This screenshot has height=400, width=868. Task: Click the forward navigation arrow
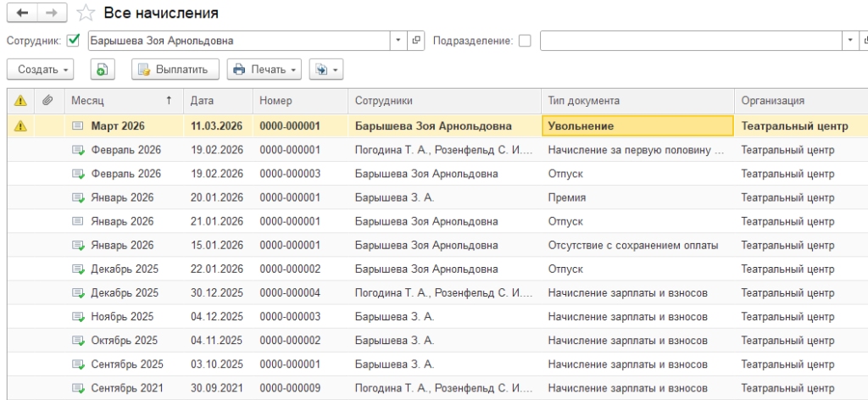pos(52,13)
